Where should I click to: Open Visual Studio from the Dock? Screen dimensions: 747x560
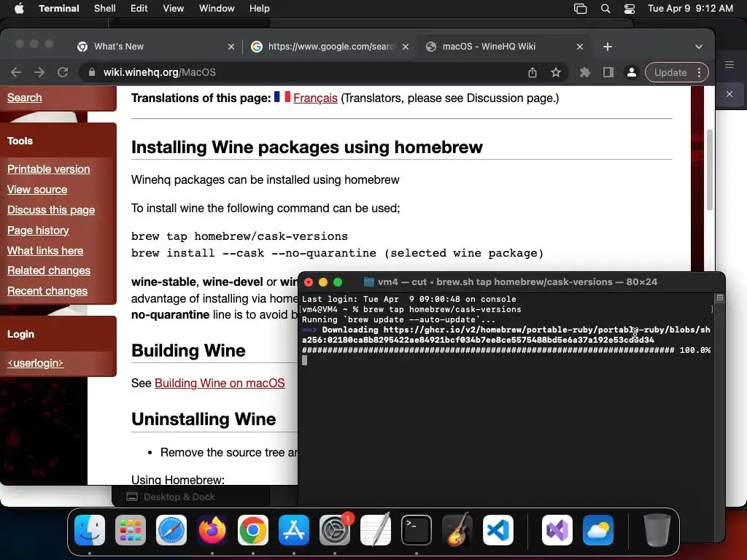pos(557,530)
